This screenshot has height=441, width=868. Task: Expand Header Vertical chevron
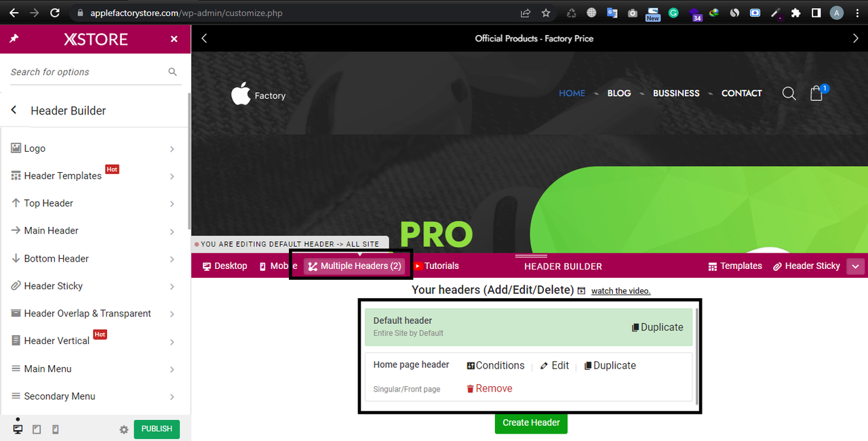(172, 341)
